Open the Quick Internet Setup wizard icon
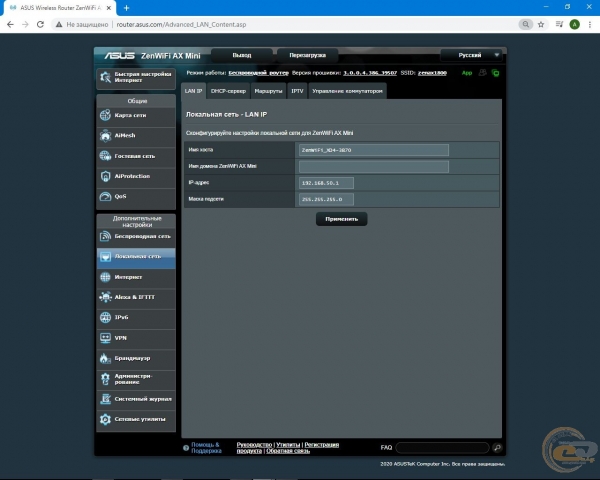 [105, 77]
